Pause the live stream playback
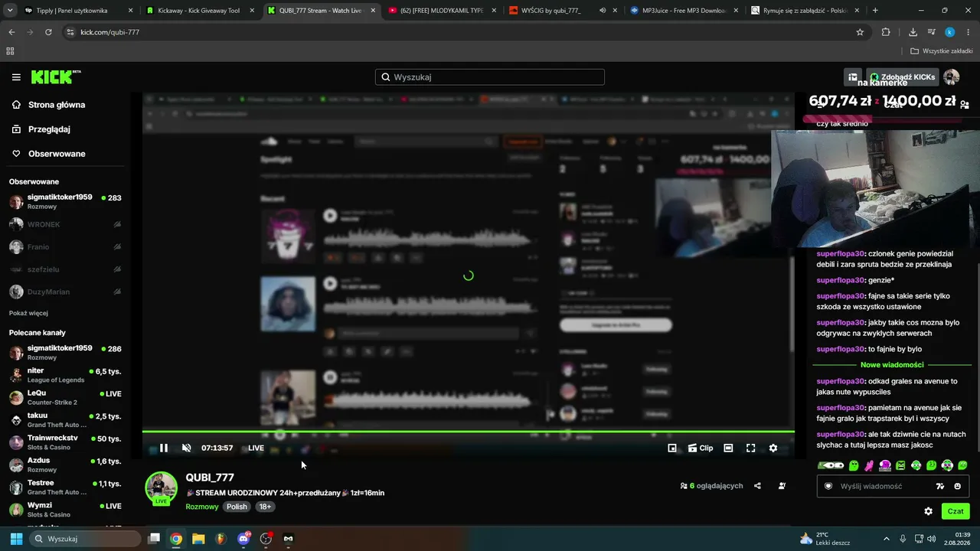980x551 pixels. 163,448
